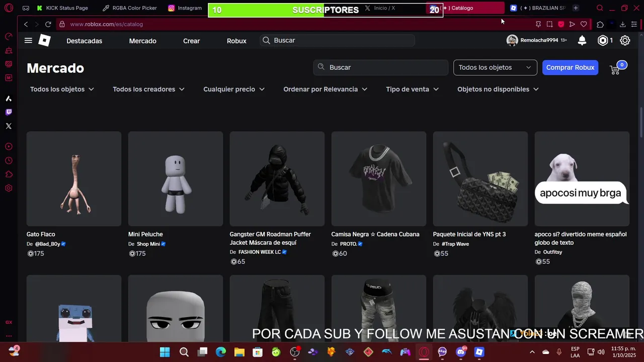The image size is (644, 362).
Task: Open Camisa Negra Cadena Cubana thumbnail
Action: pyautogui.click(x=379, y=179)
